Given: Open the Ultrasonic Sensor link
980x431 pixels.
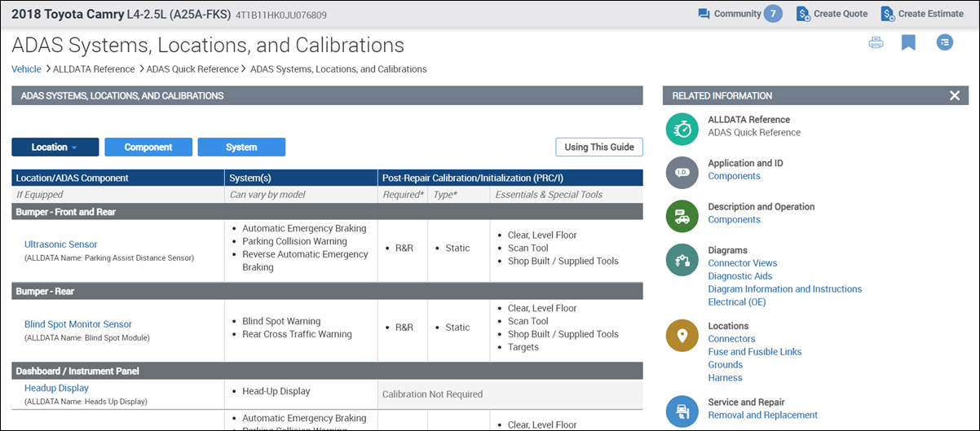Looking at the screenshot, I should [x=61, y=244].
